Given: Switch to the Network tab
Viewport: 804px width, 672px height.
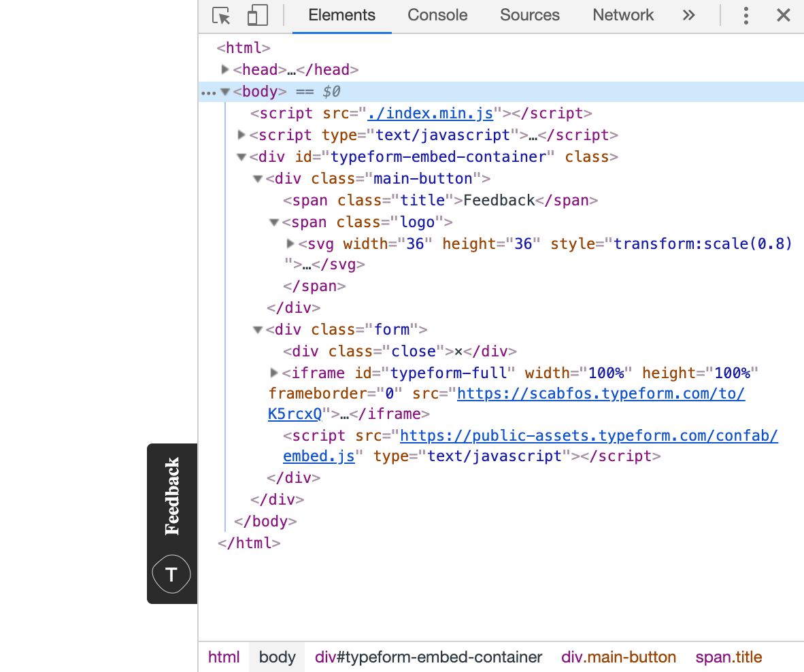Looking at the screenshot, I should point(623,16).
